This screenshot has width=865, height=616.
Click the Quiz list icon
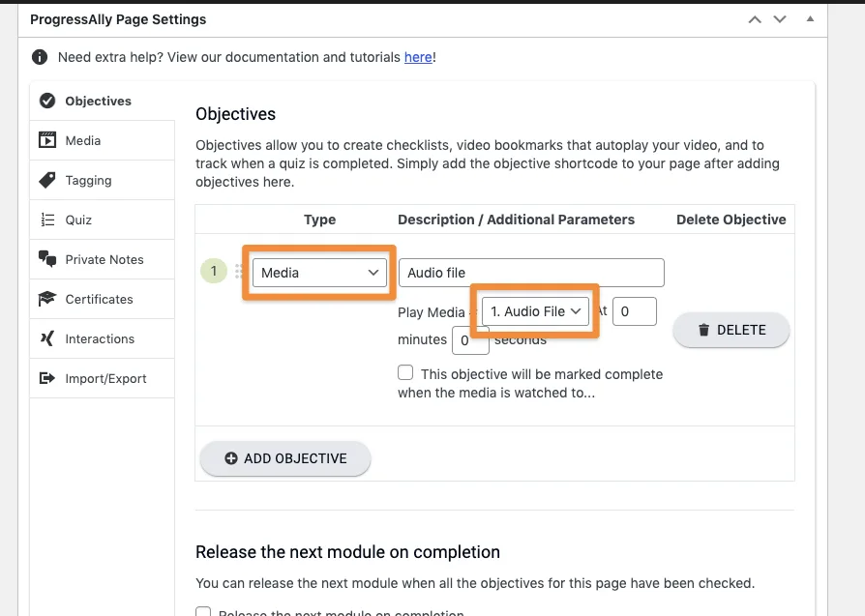coord(46,220)
